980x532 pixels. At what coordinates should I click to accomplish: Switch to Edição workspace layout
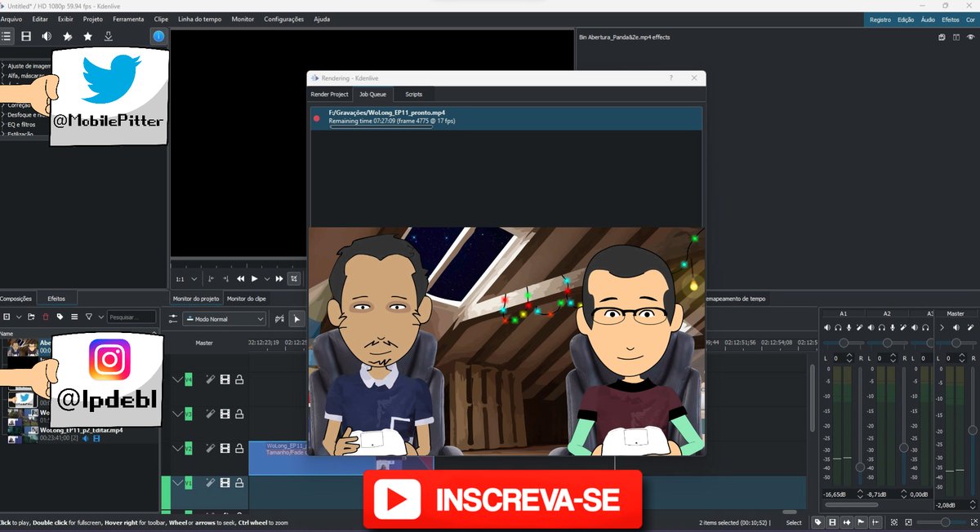pyautogui.click(x=906, y=19)
